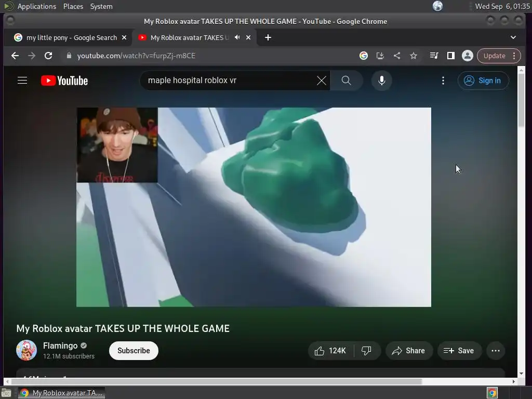This screenshot has height=399, width=532.
Task: Open the Chrome profile avatar
Action: pos(467,56)
